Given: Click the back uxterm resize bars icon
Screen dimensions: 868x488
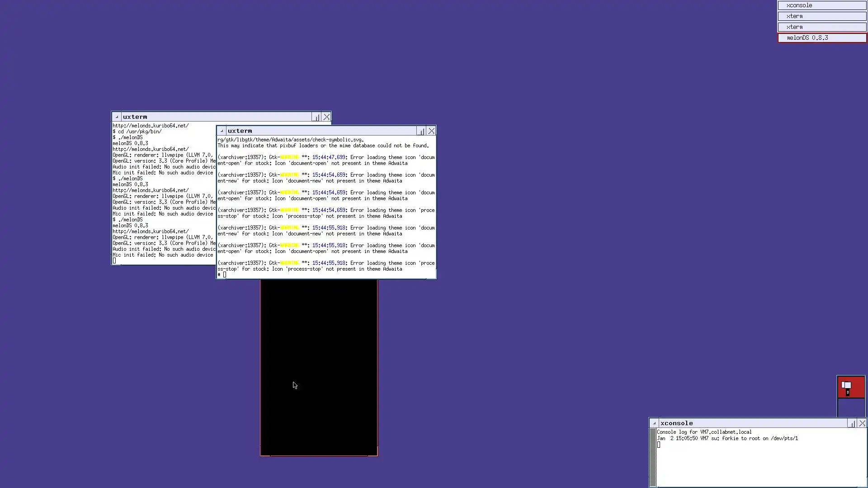Looking at the screenshot, I should pos(316,117).
